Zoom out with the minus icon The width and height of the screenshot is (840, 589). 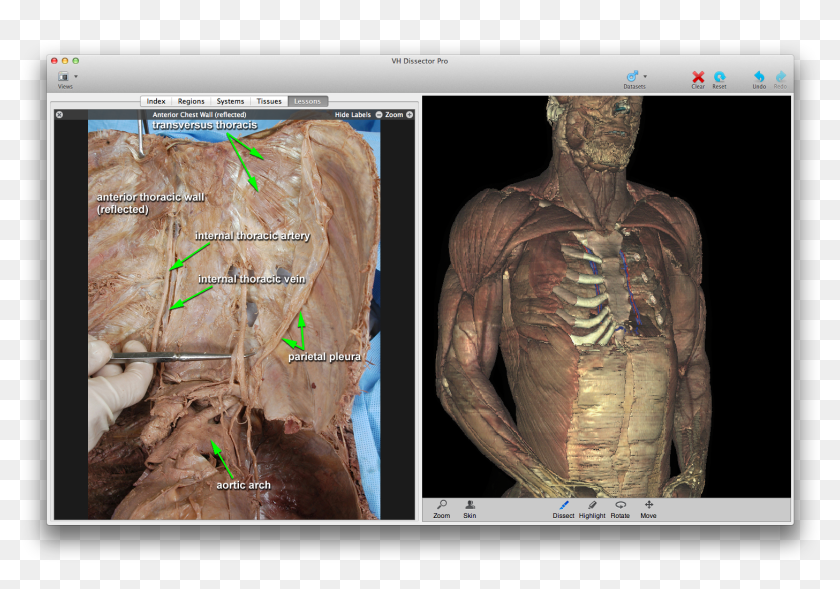tap(379, 115)
